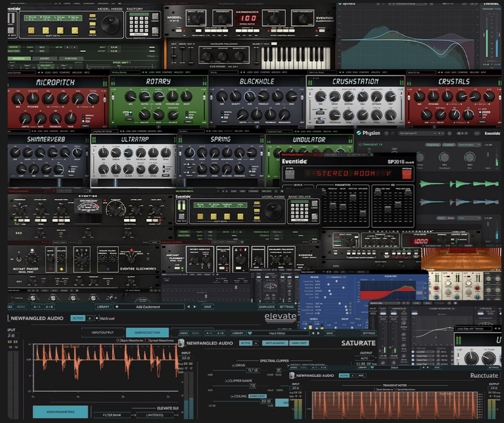The width and height of the screenshot is (504, 423).
Task: Toggle the DRIVE checkbox in Spectral Clipper
Action: tap(233, 366)
